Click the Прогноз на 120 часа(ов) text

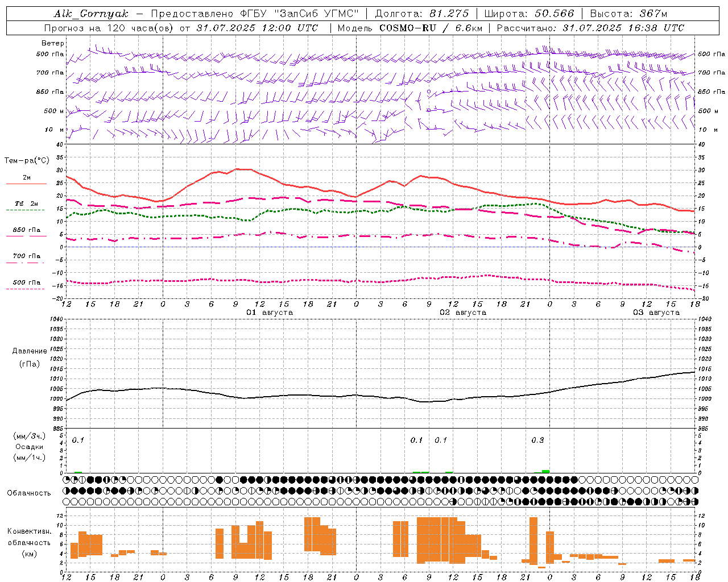point(109,28)
